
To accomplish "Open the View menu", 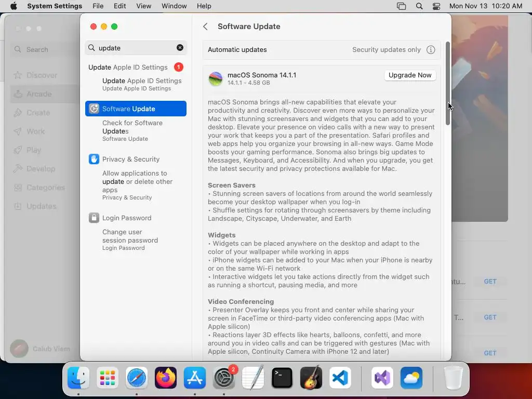I will point(143,6).
